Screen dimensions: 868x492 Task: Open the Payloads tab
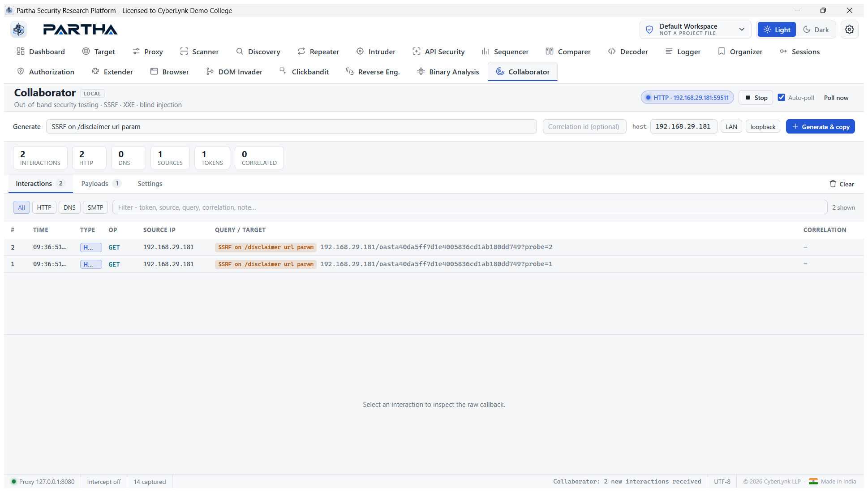pyautogui.click(x=101, y=184)
